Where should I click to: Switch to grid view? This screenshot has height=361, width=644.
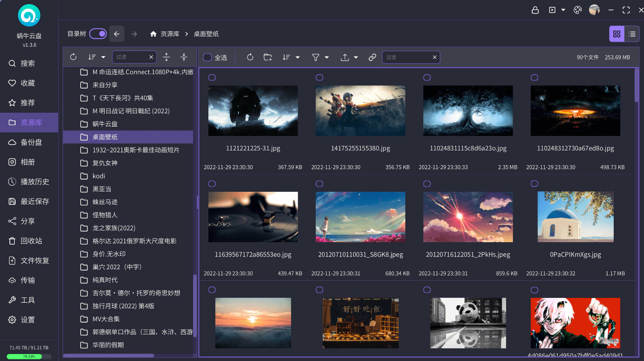pyautogui.click(x=617, y=34)
